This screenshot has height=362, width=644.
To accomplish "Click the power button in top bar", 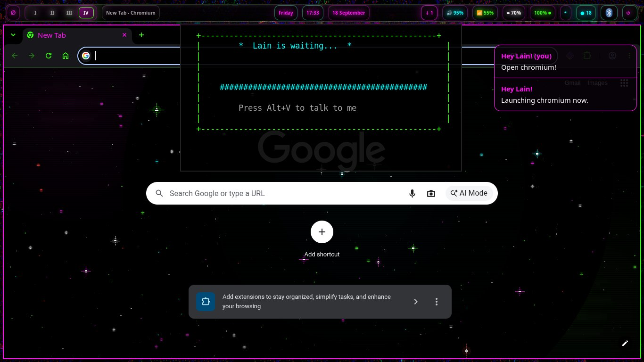I will pos(629,13).
